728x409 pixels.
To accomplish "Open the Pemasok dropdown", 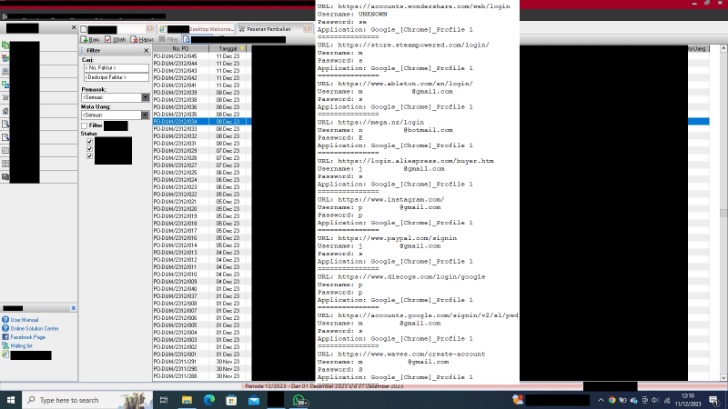I will pyautogui.click(x=145, y=97).
